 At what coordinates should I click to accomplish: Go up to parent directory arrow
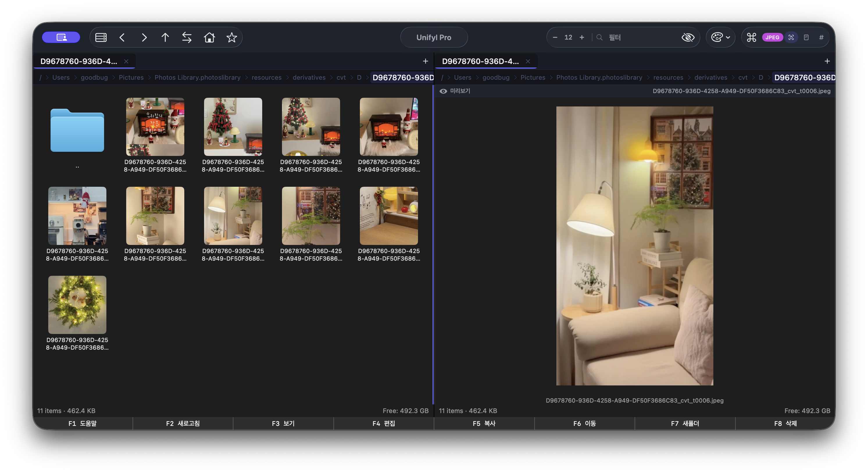click(165, 38)
